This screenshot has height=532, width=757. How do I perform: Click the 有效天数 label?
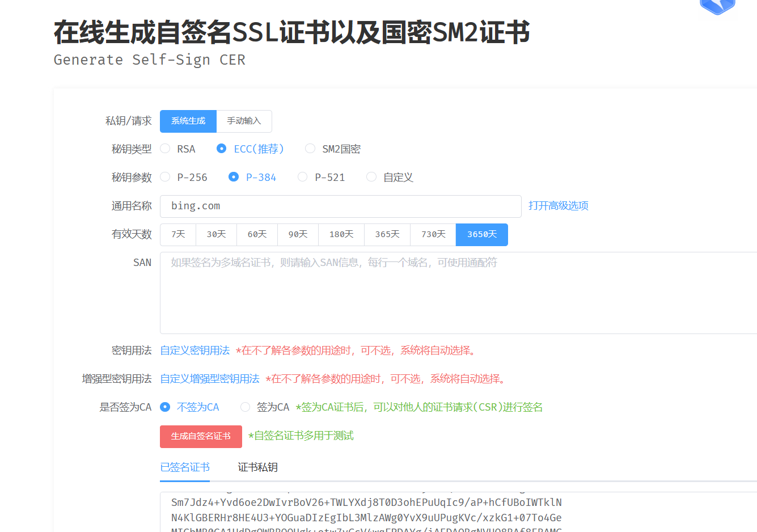pyautogui.click(x=132, y=234)
